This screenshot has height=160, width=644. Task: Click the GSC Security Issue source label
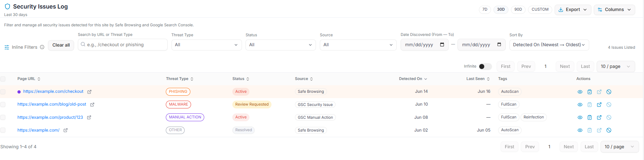[315, 105]
